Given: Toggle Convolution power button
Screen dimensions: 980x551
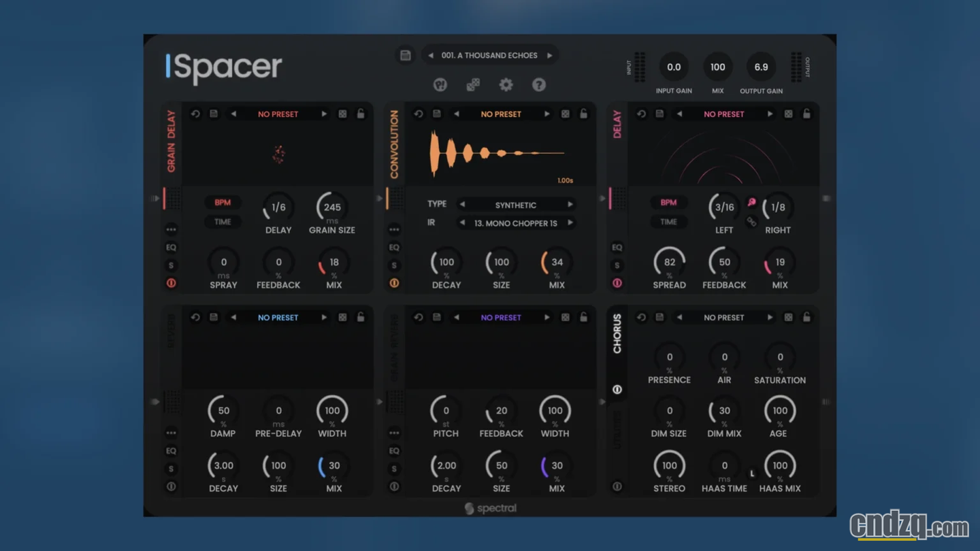Looking at the screenshot, I should [x=394, y=283].
